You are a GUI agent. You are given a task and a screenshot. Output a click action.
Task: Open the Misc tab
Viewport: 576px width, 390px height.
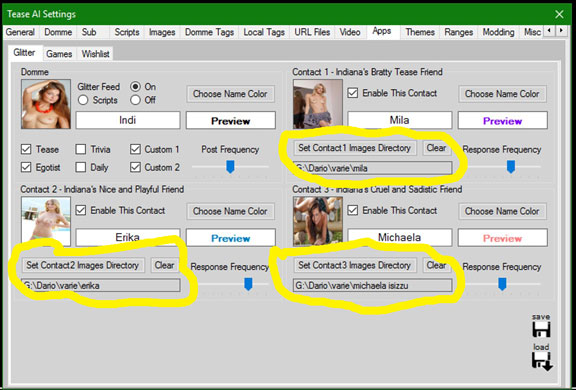click(532, 32)
